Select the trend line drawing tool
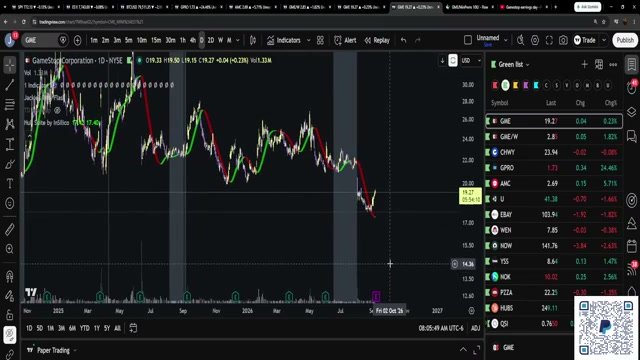Image resolution: width=640 pixels, height=360 pixels. pos(10,85)
